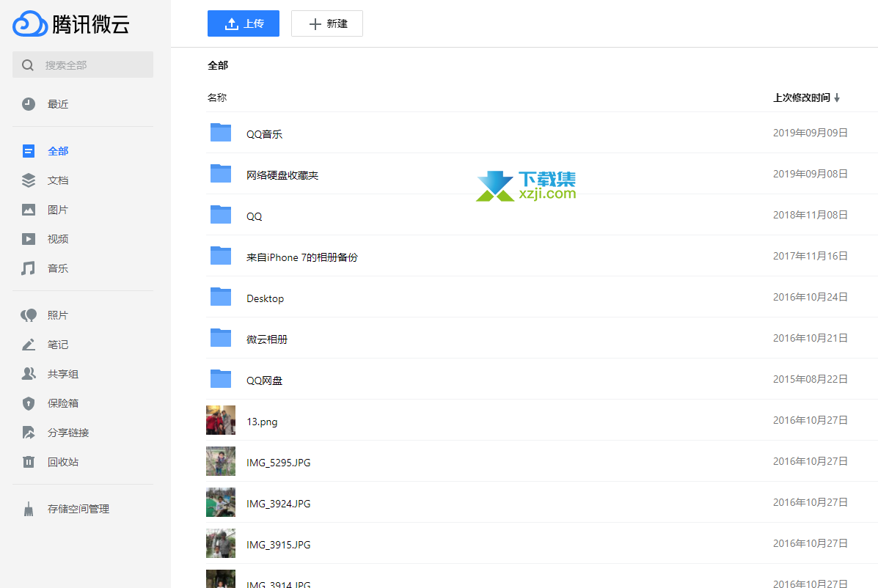This screenshot has height=588, width=878.
Task: Open 笔记 section label
Action: click(58, 345)
